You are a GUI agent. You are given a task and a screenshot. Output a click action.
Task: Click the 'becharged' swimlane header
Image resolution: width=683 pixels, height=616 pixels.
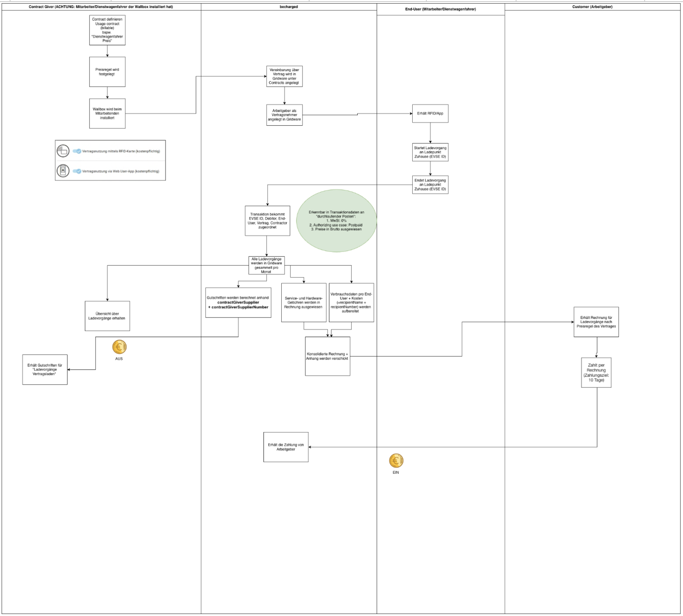[x=289, y=7]
